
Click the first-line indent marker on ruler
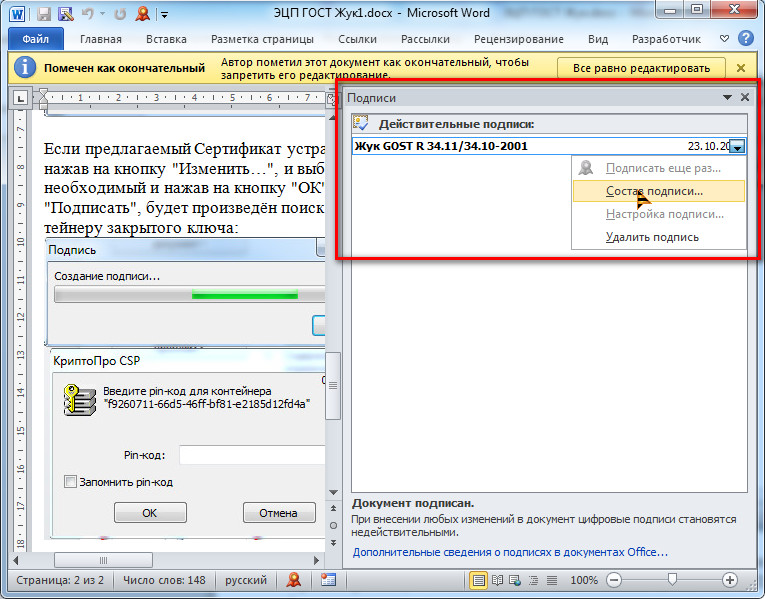point(43,93)
